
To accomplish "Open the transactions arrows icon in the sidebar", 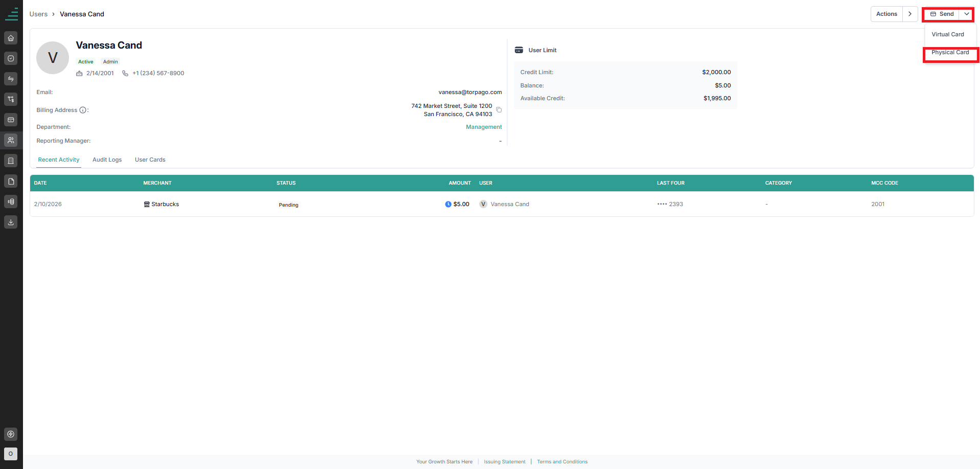I will click(x=11, y=79).
